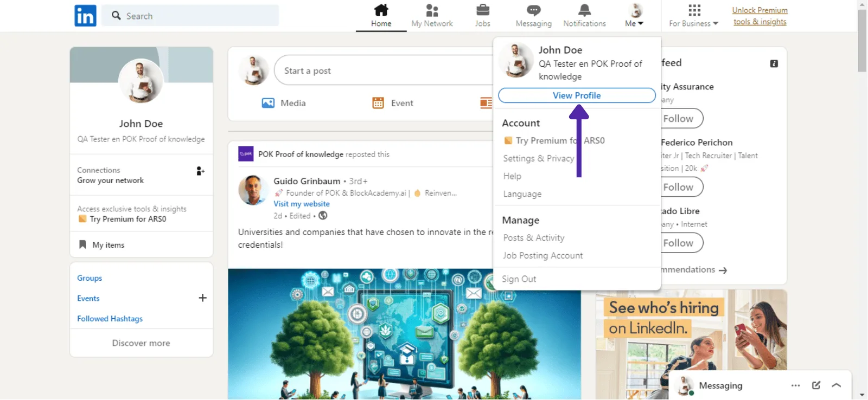Open the See who's hiring on LinkedIn ad
The height and width of the screenshot is (400, 868).
(691, 344)
